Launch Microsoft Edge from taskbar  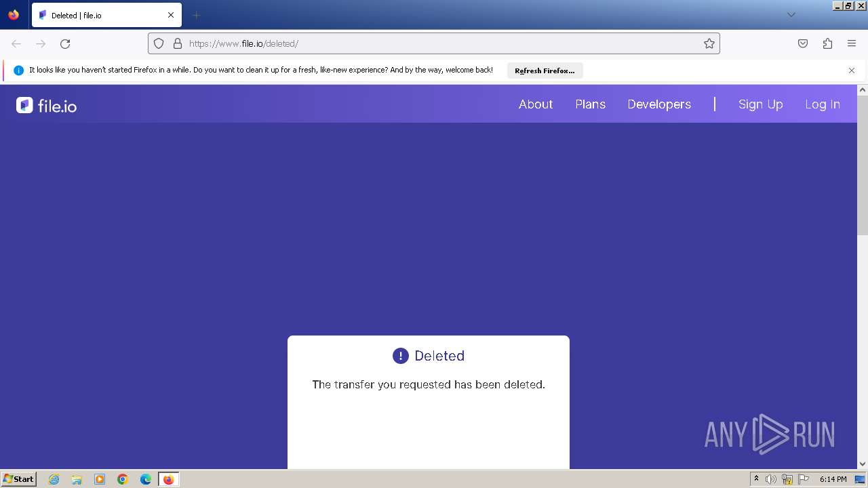(x=146, y=479)
